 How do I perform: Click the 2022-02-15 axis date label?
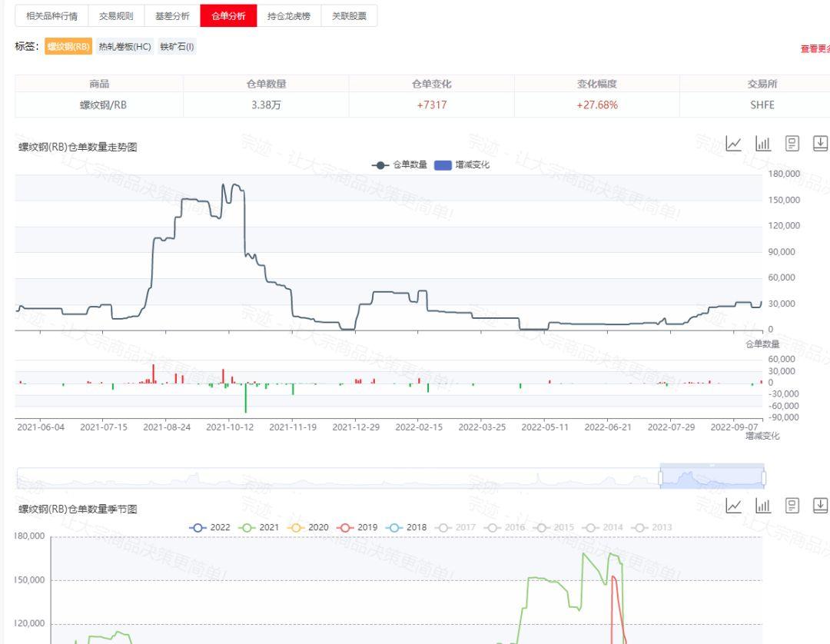click(x=419, y=427)
